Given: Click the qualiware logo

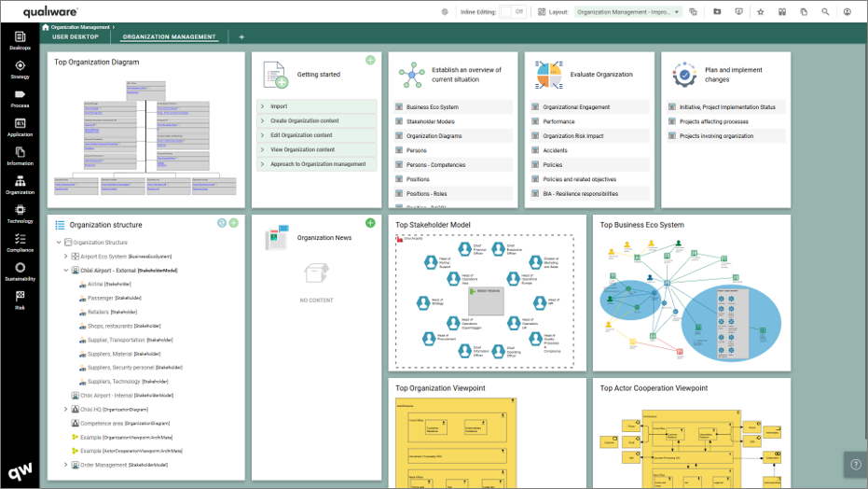Looking at the screenshot, I should pos(50,11).
